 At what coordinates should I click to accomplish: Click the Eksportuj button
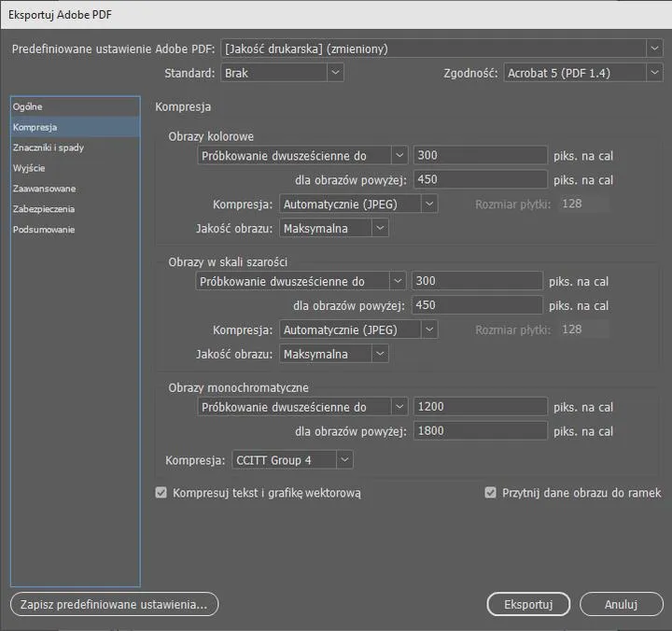(x=528, y=605)
